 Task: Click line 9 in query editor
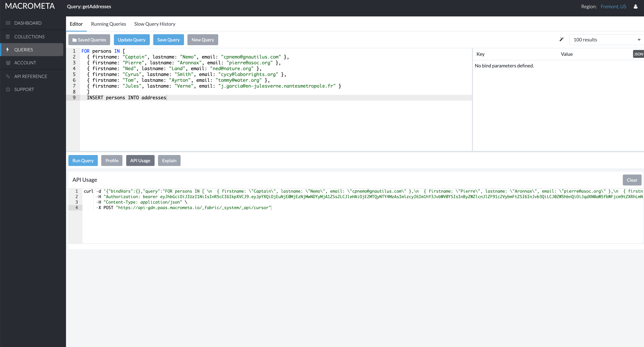coord(126,98)
